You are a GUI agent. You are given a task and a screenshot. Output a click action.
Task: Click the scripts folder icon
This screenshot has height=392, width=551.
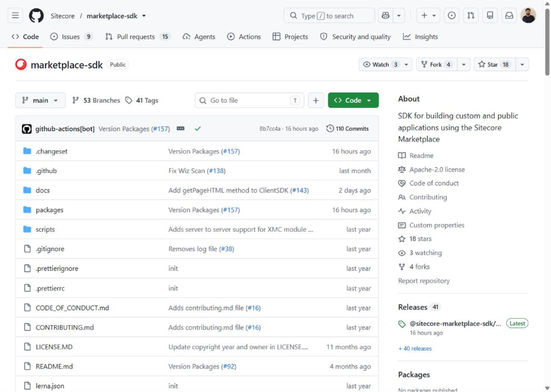click(27, 229)
